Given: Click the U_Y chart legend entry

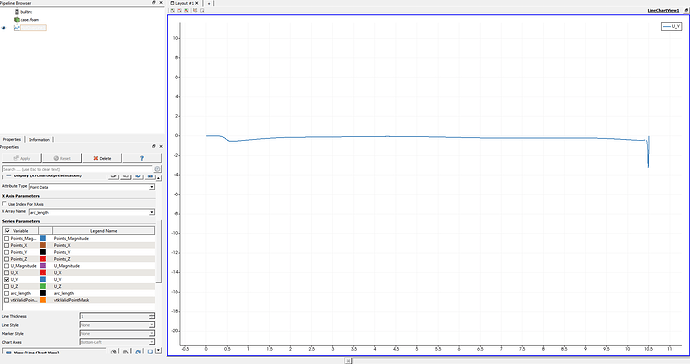Looking at the screenshot, I should (x=672, y=26).
